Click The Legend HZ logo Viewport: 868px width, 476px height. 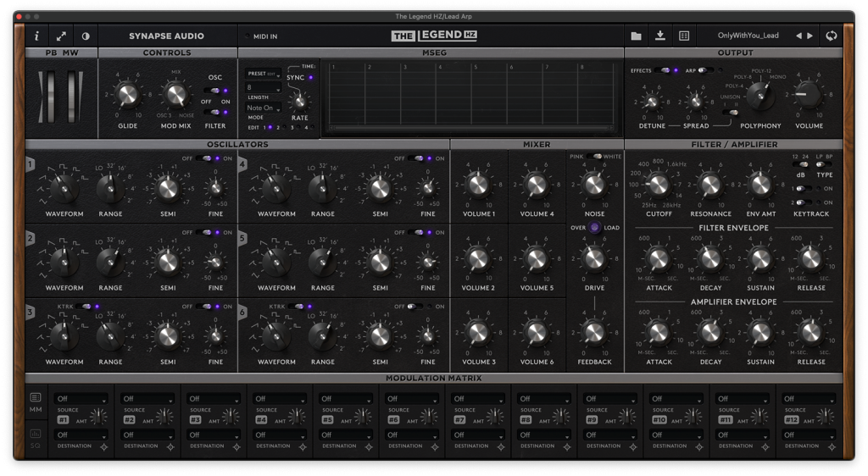click(435, 36)
